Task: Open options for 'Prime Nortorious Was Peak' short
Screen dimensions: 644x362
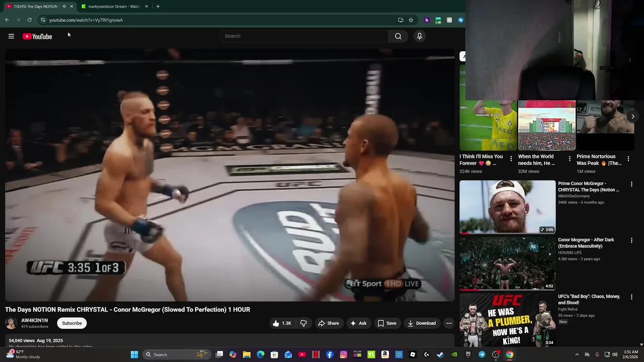Action: click(x=628, y=158)
